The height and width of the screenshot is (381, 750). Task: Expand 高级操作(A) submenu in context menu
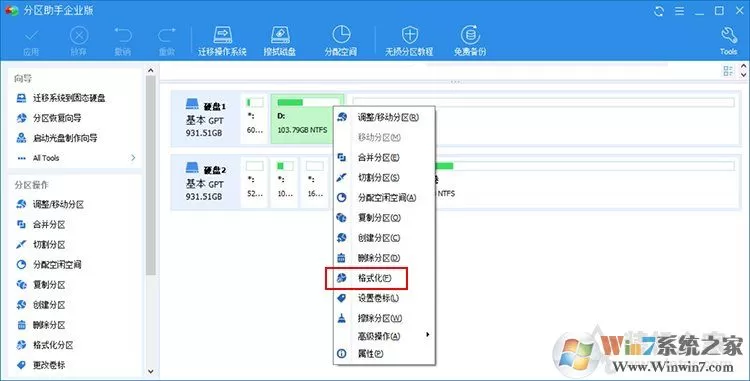coord(384,336)
